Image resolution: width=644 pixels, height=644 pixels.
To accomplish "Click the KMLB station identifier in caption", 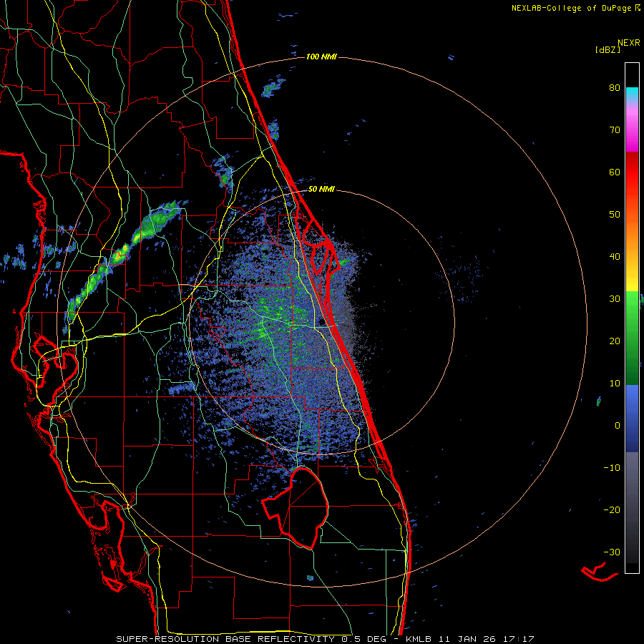I will (418, 639).
